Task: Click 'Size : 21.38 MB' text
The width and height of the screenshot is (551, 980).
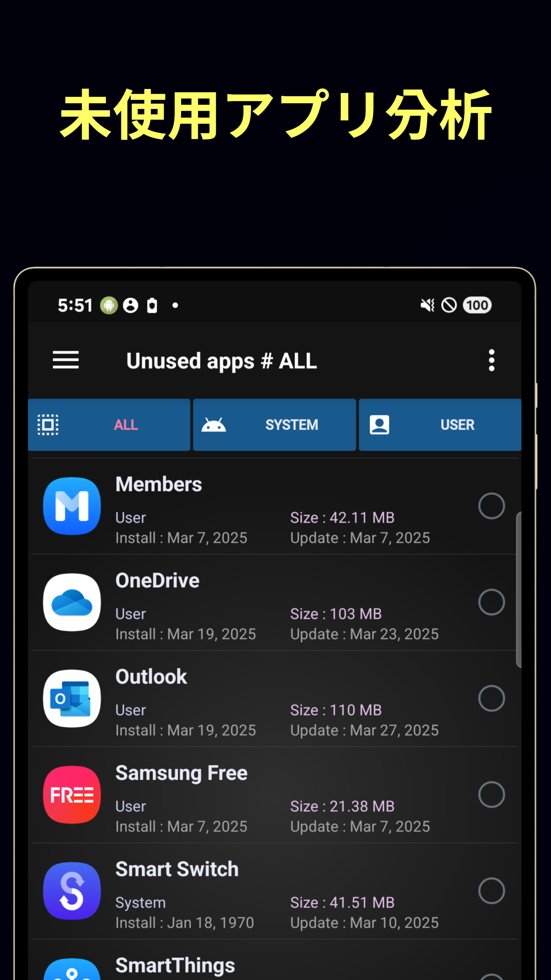Action: coord(342,806)
